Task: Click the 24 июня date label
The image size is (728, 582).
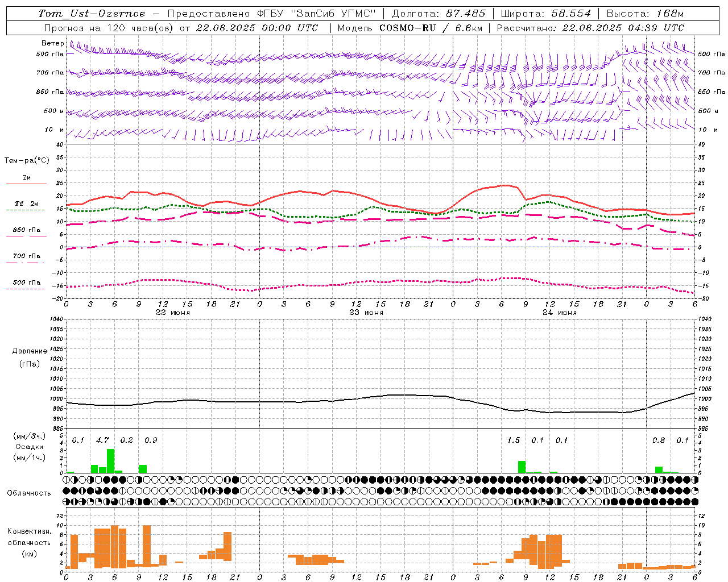Action: click(x=560, y=312)
